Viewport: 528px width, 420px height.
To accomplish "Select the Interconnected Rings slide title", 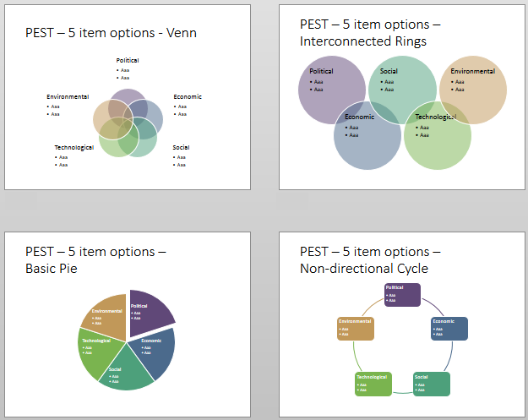I will pos(368,33).
